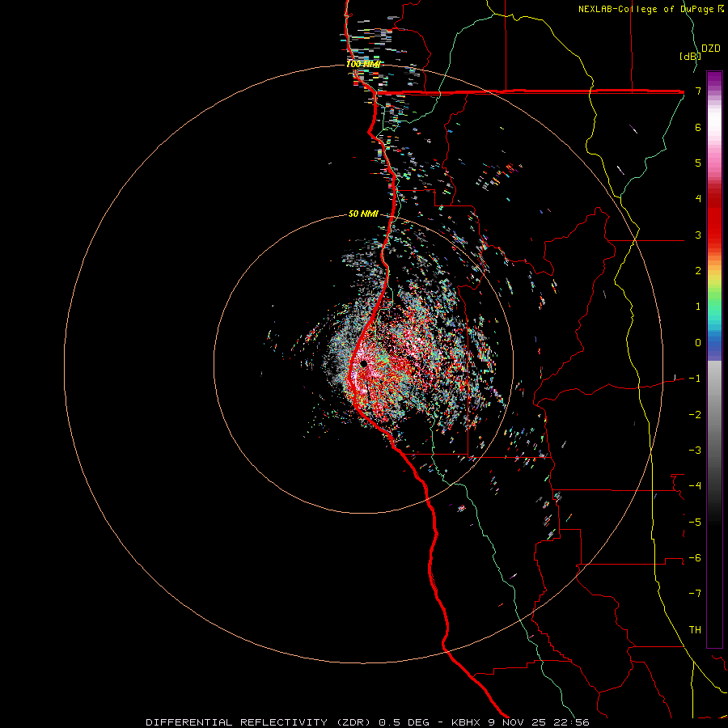Click the black radar site dot
The width and height of the screenshot is (728, 728).
[x=363, y=364]
